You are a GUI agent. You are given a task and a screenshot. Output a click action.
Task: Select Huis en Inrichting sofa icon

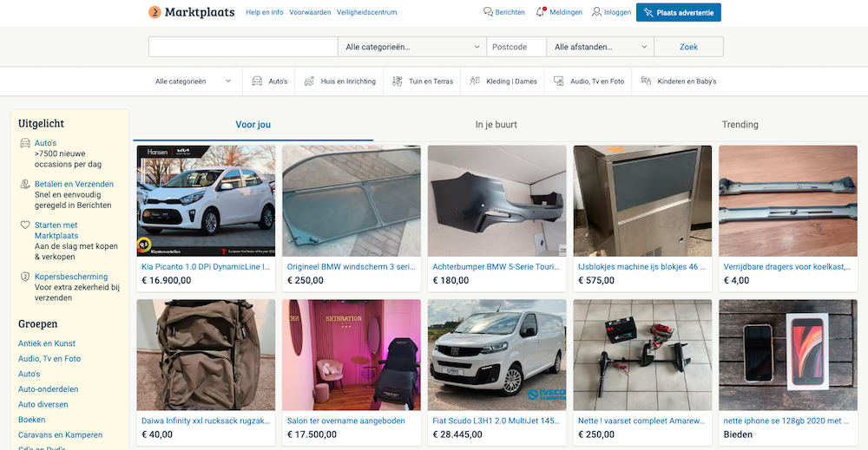[309, 82]
